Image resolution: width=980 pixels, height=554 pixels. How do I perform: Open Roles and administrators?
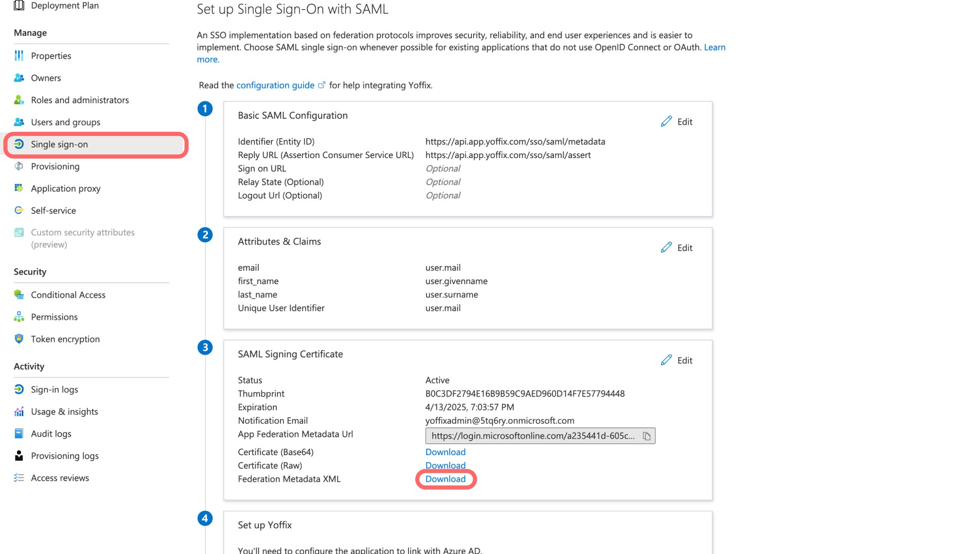click(x=80, y=100)
